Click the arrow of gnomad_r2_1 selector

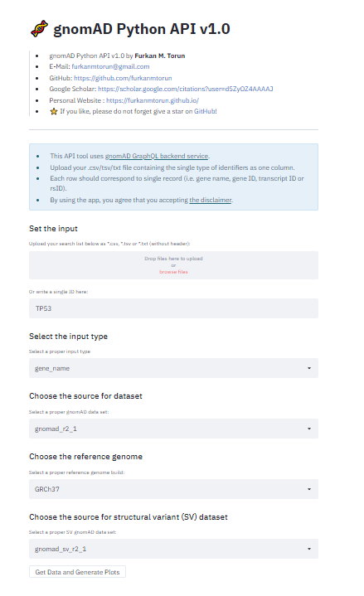point(308,429)
